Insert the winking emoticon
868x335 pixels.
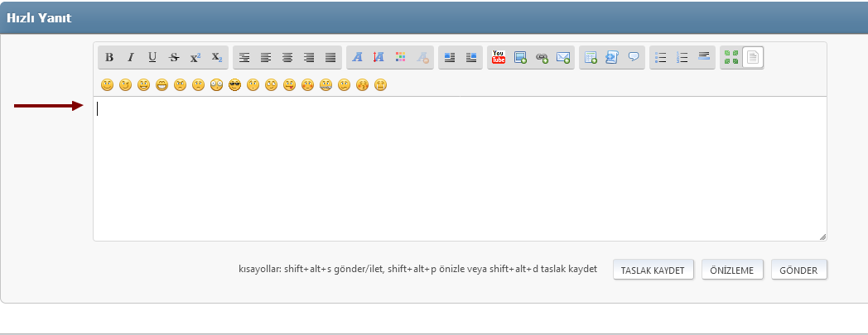click(126, 85)
